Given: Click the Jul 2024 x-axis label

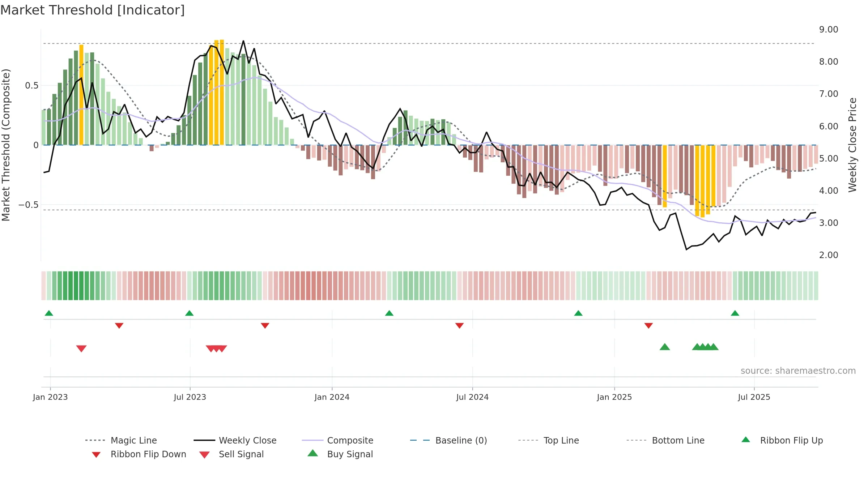Looking at the screenshot, I should click(472, 397).
